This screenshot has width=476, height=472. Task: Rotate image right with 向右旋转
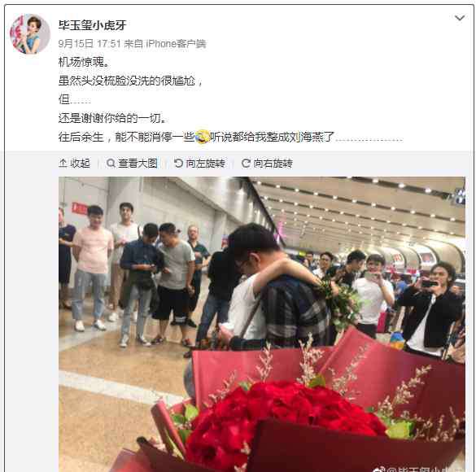coord(267,164)
